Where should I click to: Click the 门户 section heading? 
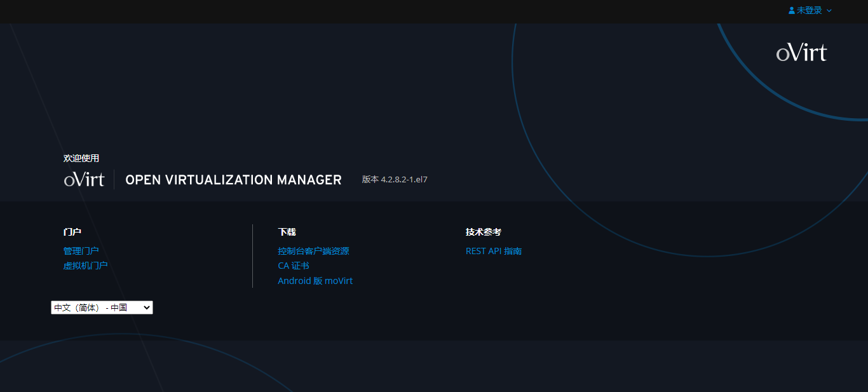[72, 232]
